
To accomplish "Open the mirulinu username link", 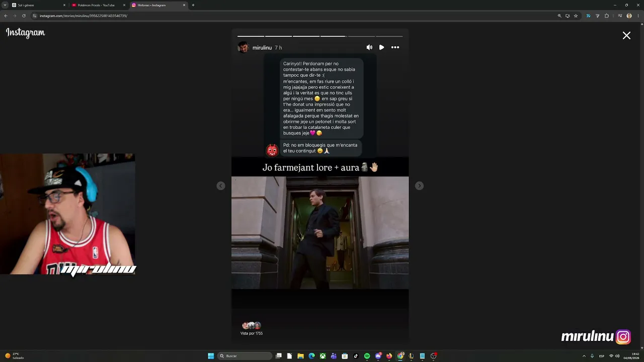I will [x=262, y=48].
